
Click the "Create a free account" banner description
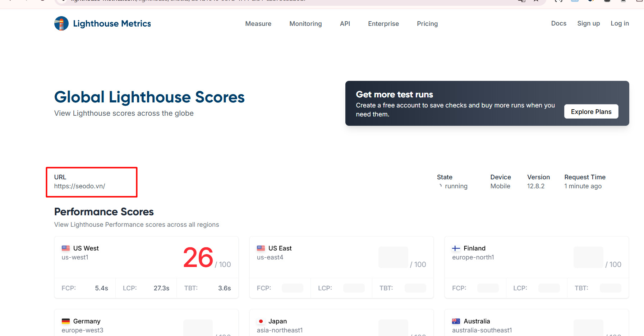click(456, 110)
